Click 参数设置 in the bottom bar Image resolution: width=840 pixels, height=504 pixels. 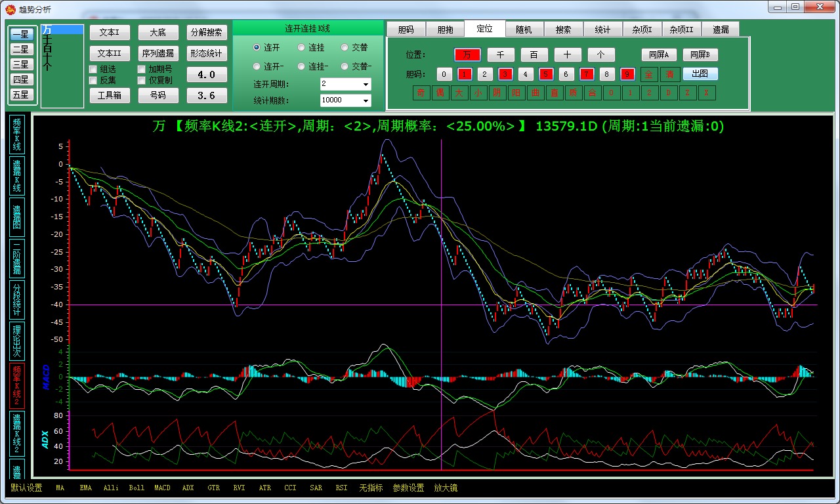pyautogui.click(x=408, y=488)
